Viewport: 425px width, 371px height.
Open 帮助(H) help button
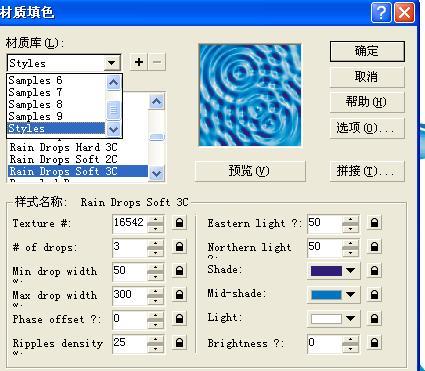point(367,102)
